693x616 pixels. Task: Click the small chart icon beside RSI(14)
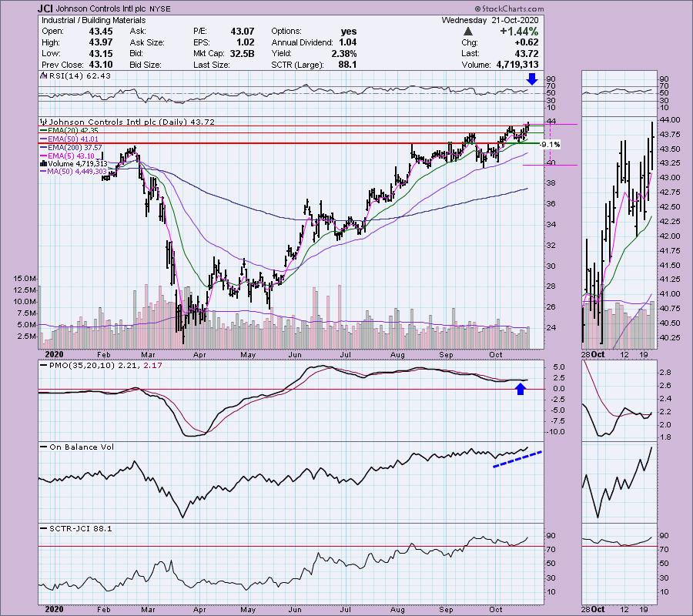pyautogui.click(x=44, y=75)
